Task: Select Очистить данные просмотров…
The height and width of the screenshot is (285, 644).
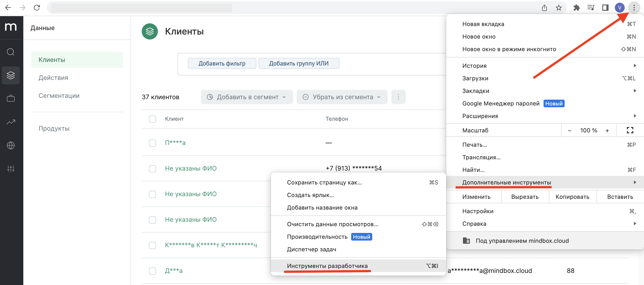Action: point(358,224)
